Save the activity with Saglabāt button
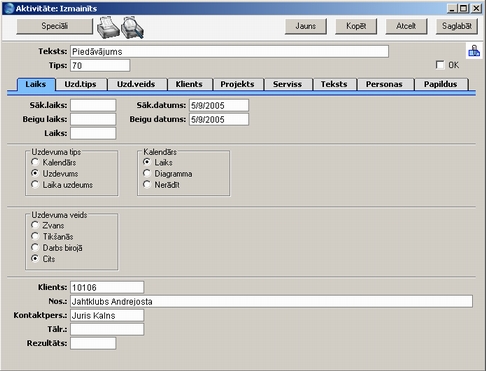 tap(457, 26)
